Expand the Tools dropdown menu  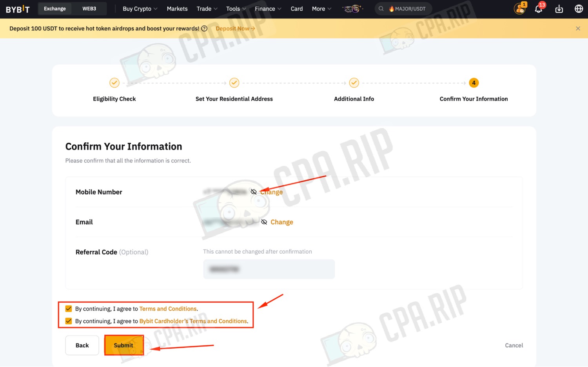tap(236, 9)
